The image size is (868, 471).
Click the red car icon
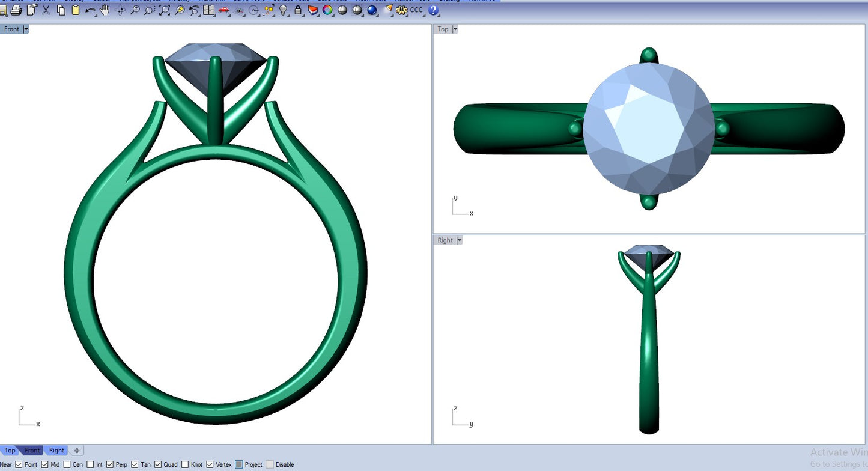point(223,10)
